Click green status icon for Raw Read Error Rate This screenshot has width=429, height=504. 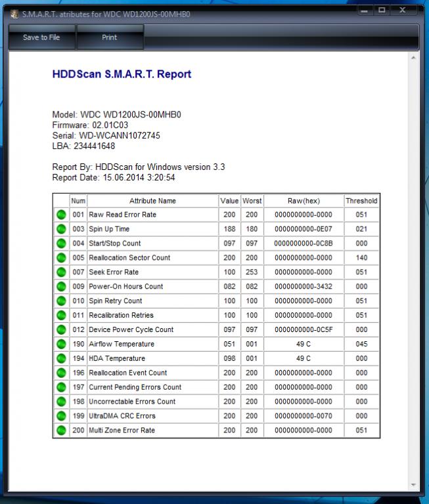point(61,215)
